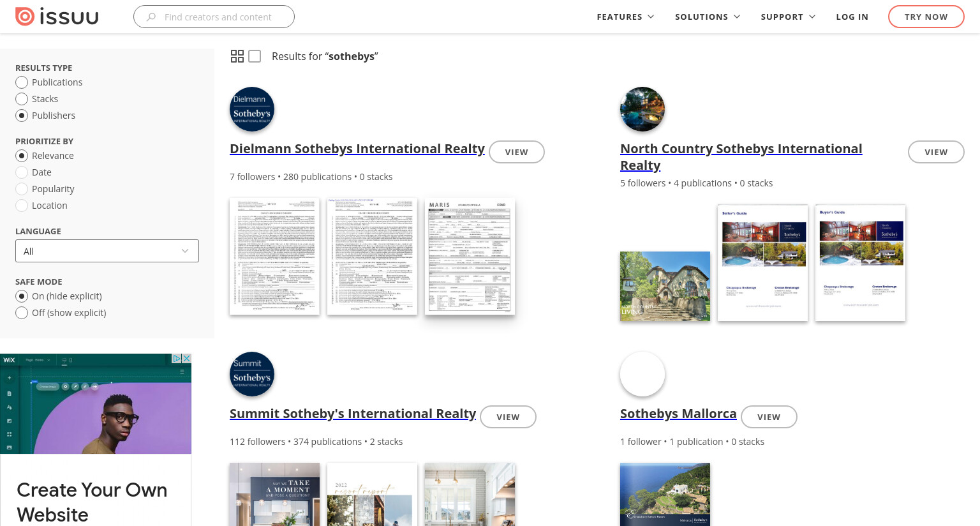Screen dimensions: 980x526
Task: Click the Wix ad image
Action: coord(96,403)
